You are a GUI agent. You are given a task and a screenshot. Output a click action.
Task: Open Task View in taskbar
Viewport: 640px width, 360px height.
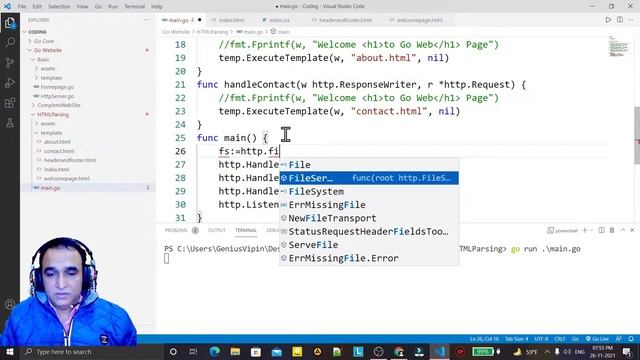tap(193, 351)
